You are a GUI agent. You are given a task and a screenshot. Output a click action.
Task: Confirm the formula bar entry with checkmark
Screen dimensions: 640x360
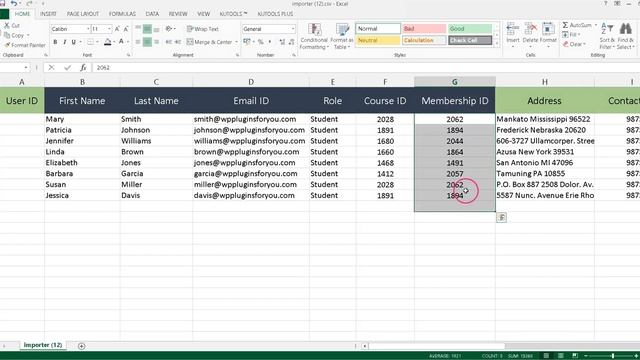(x=67, y=67)
